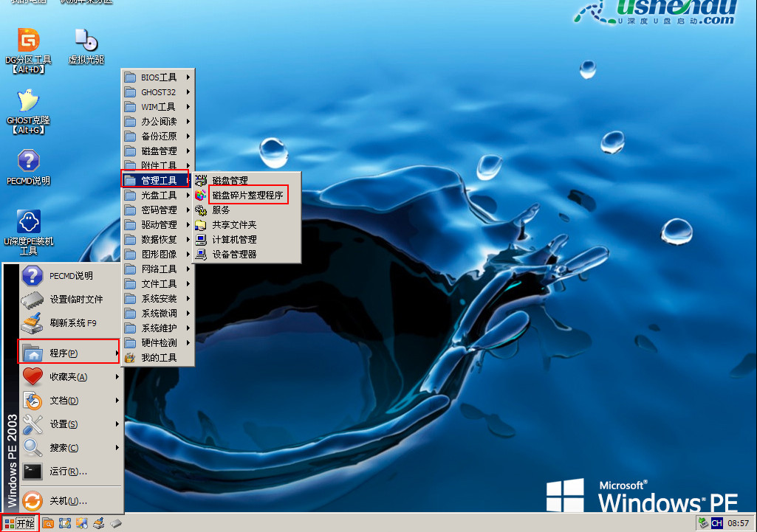The height and width of the screenshot is (532, 757).
Task: Click the 我的工具 icon in programs list
Action: (x=130, y=358)
